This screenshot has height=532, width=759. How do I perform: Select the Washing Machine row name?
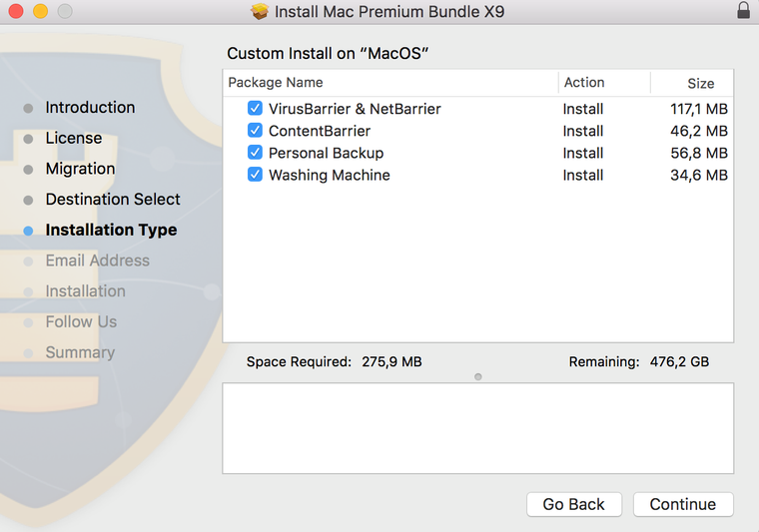point(330,175)
